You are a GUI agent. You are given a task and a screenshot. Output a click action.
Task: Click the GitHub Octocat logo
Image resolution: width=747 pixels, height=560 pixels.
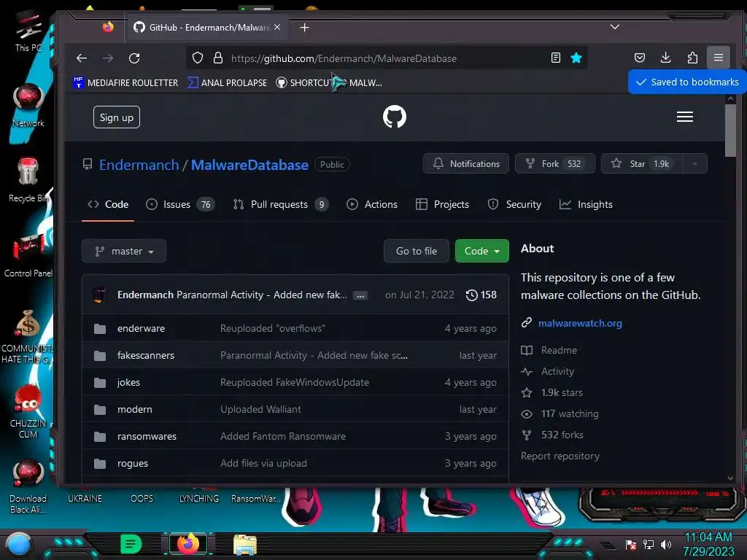click(x=395, y=117)
